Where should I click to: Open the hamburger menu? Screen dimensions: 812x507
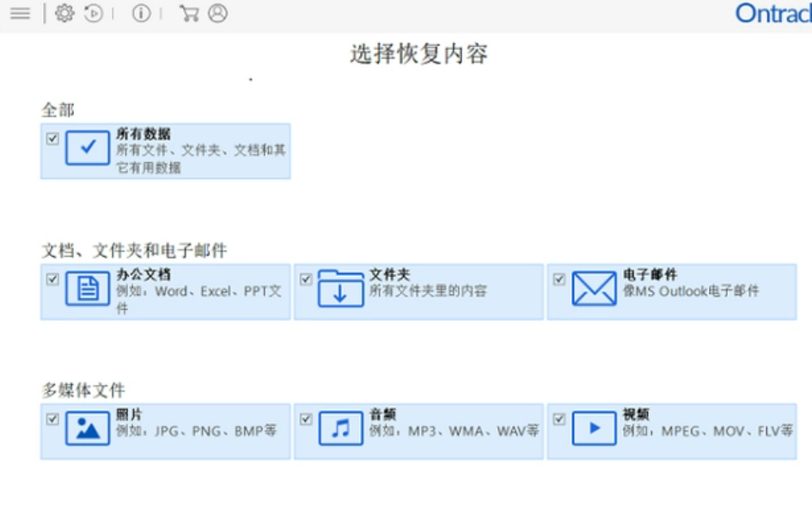pos(21,13)
